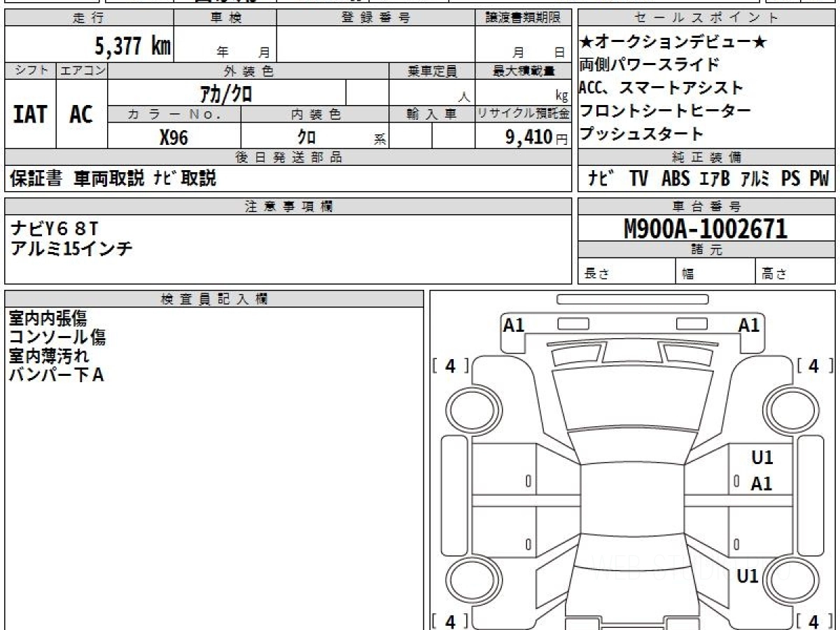Select the フロントシートヒーター line
Viewport: 840px width, 630px height.
665,111
